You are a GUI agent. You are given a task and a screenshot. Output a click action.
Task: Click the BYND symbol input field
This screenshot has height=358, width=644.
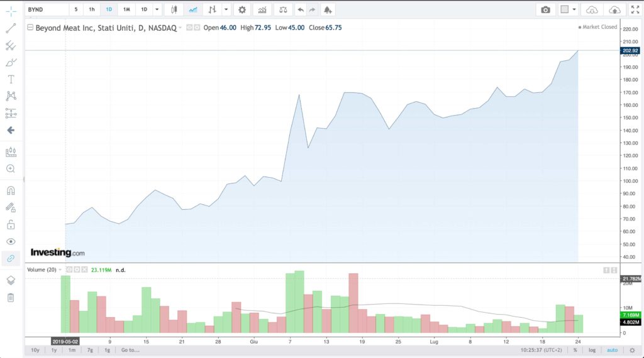pyautogui.click(x=47, y=9)
